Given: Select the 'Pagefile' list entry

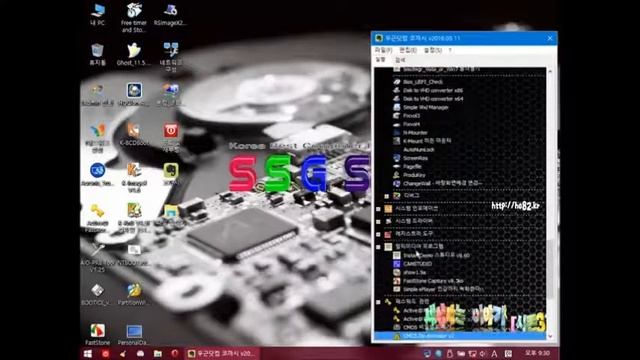Looking at the screenshot, I should (x=412, y=167).
